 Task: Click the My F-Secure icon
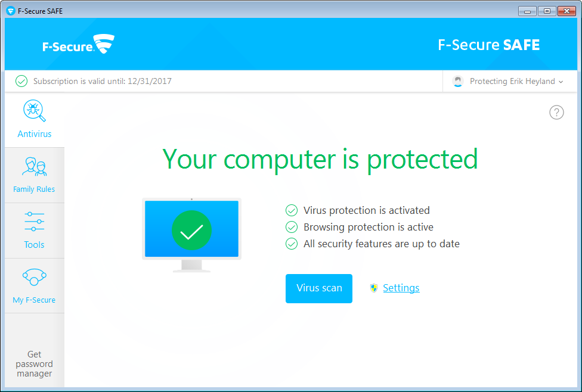(34, 277)
